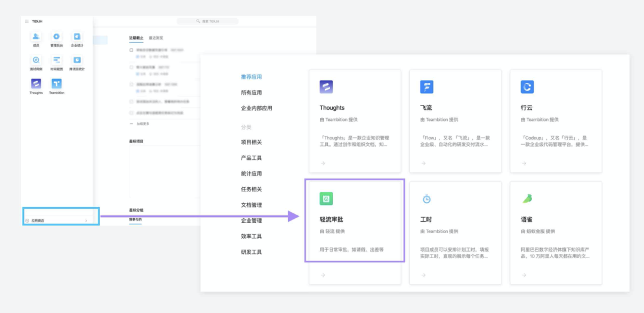Image resolution: width=644 pixels, height=313 pixels.
Task: Select the 我参与的 tab under 星标分组
Action: [135, 219]
